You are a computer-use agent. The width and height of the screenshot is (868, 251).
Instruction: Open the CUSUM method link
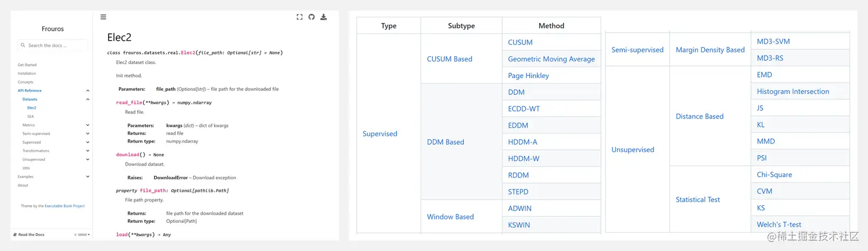point(520,43)
